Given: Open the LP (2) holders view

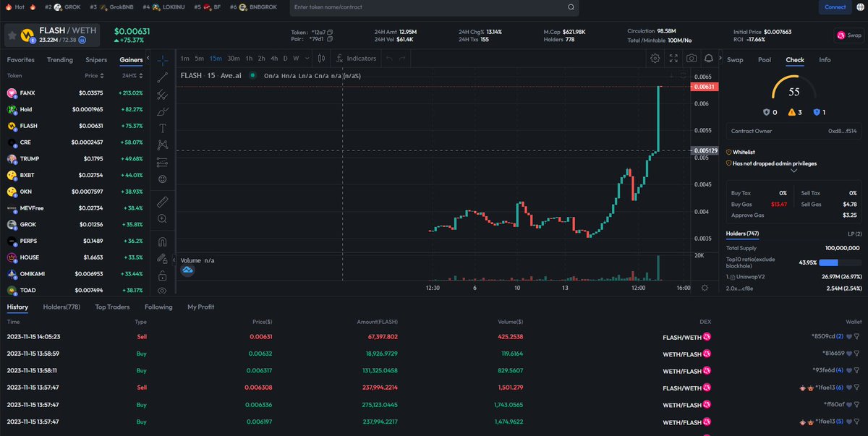Looking at the screenshot, I should (x=854, y=234).
